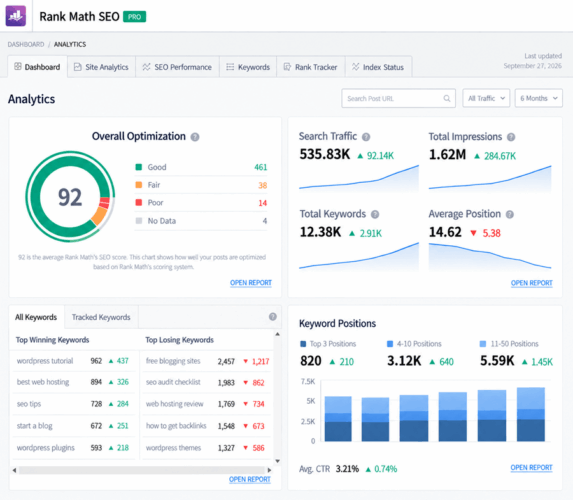573x500 pixels.
Task: Click the Site Analytics tab icon
Action: 77,67
